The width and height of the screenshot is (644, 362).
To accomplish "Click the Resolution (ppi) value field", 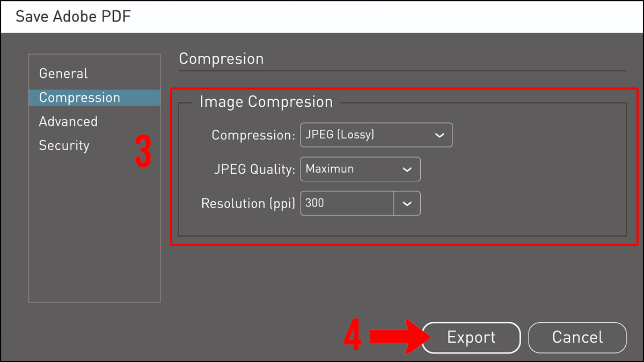I will (x=347, y=204).
